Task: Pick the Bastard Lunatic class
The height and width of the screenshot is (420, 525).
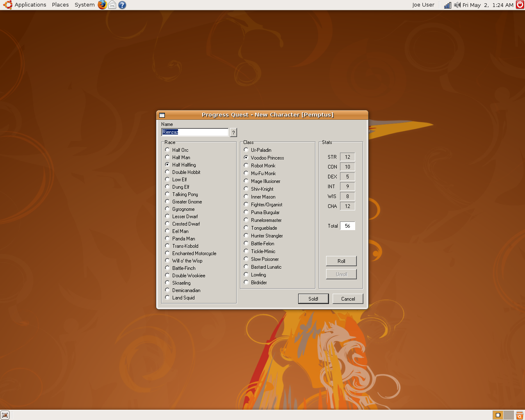Action: click(246, 267)
